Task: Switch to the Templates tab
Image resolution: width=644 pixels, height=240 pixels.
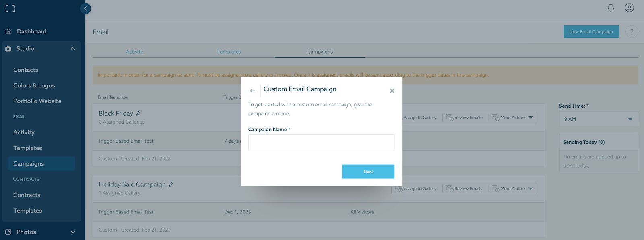Action: [229, 52]
